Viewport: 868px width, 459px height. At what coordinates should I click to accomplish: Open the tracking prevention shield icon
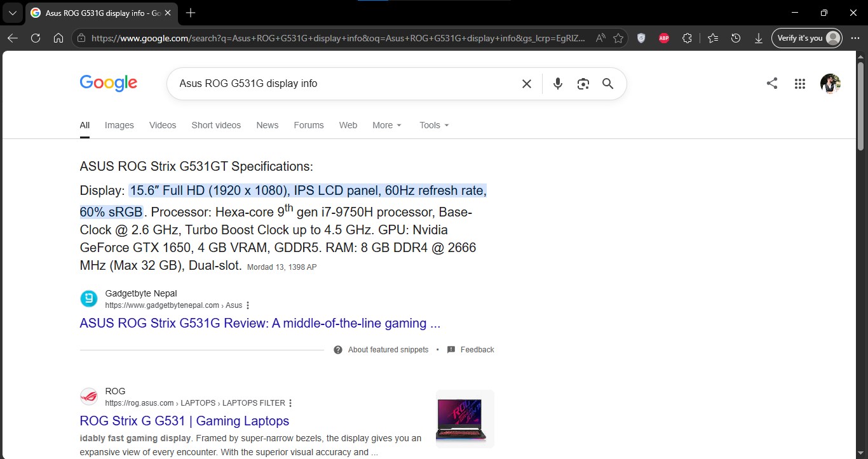tap(641, 38)
